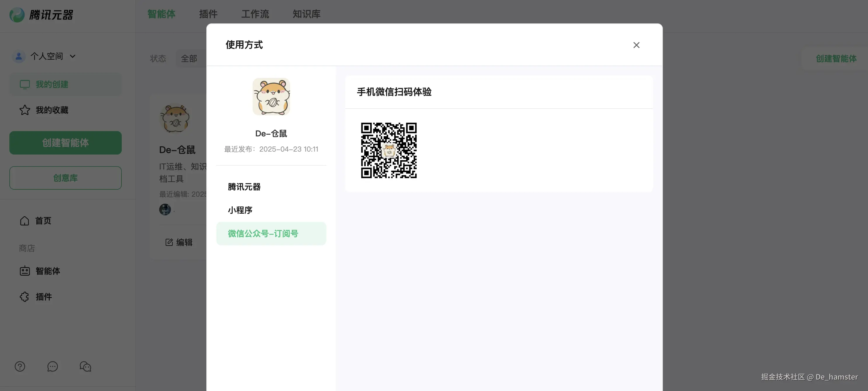Click the hamster avatar in the dialog
The height and width of the screenshot is (391, 868).
pyautogui.click(x=271, y=97)
